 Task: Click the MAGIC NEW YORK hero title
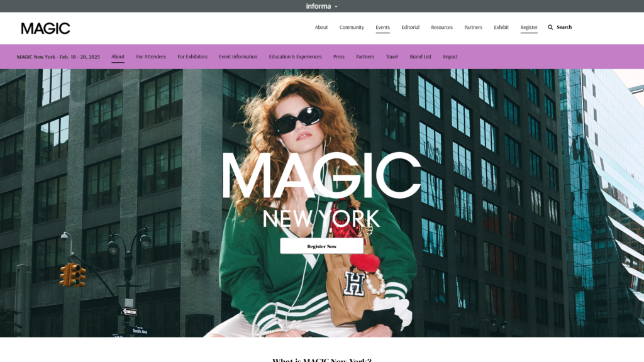point(321,190)
